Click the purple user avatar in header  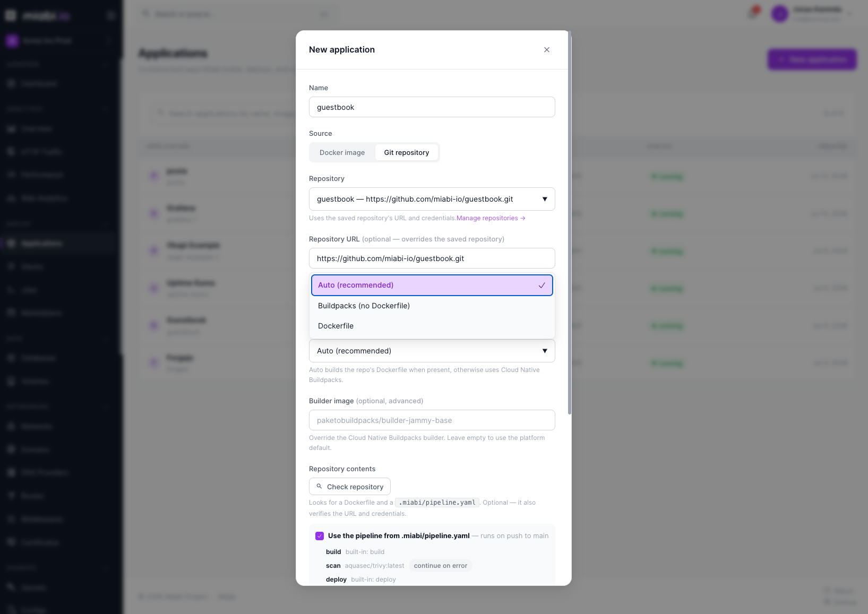click(780, 14)
